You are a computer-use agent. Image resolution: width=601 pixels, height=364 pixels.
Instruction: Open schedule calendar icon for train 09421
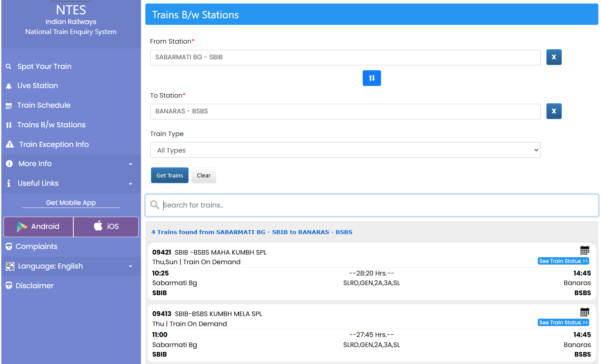[x=585, y=251]
